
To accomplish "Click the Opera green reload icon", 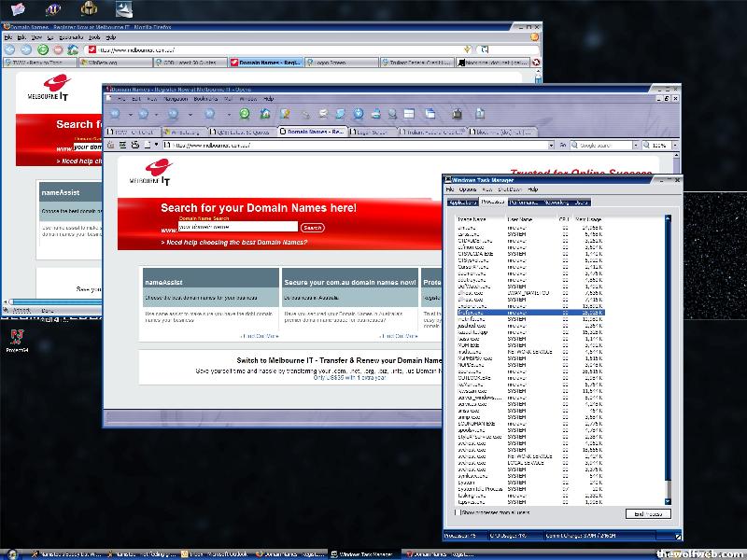I will click(x=244, y=114).
